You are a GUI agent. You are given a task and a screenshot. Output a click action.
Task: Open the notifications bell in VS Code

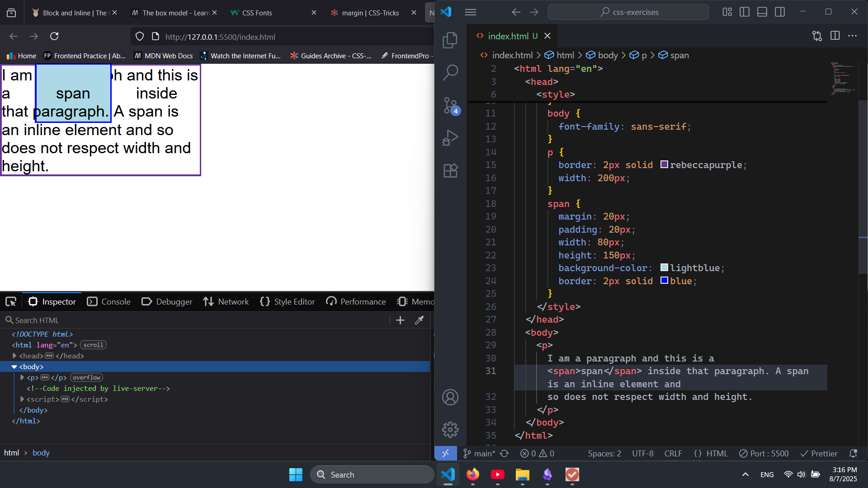(853, 453)
